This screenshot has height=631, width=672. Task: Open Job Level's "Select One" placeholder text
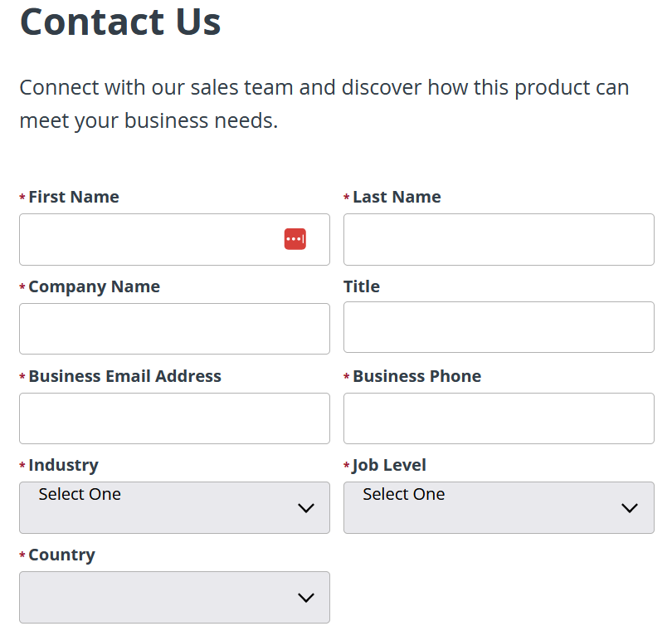click(404, 495)
